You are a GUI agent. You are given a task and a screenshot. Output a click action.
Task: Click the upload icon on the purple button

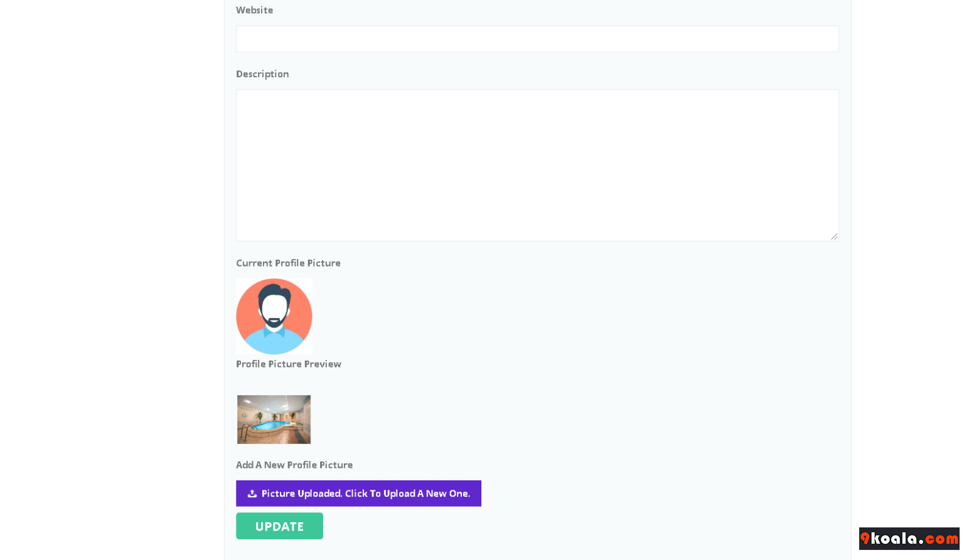[x=252, y=494]
